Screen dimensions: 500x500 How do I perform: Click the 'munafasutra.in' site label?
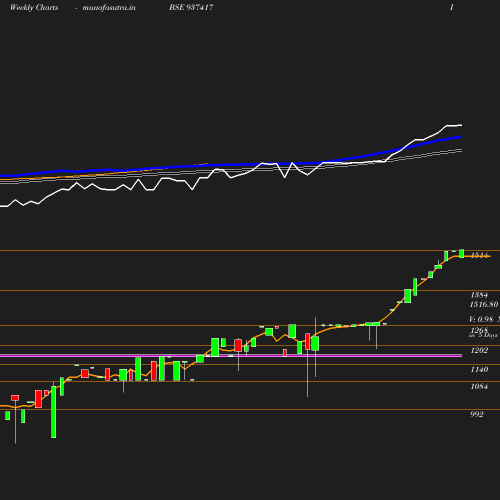pyautogui.click(x=109, y=7)
